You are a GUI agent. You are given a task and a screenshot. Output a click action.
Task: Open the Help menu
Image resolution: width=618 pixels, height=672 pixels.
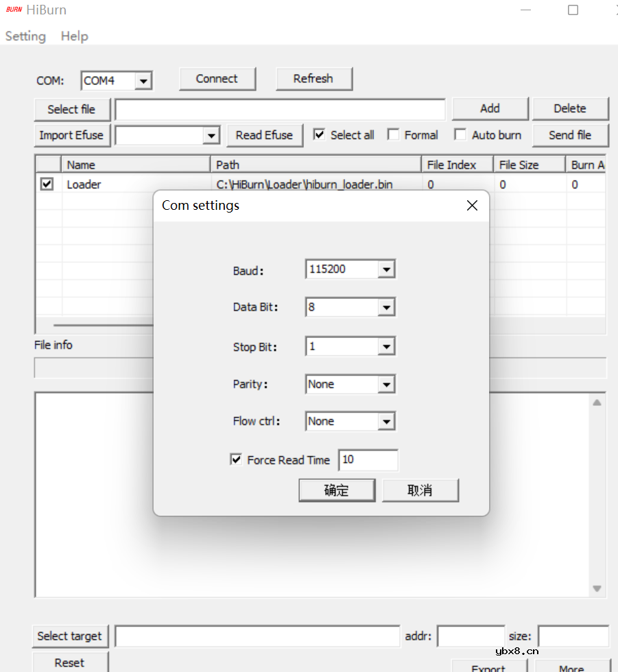point(74,36)
